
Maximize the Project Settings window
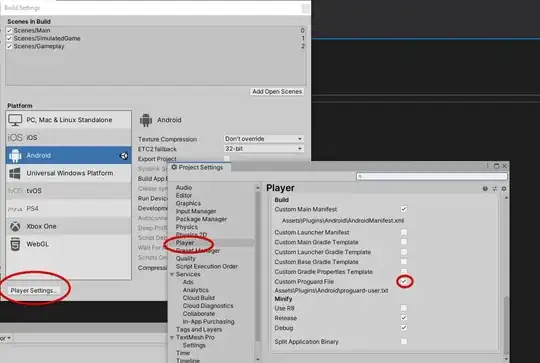496,166
